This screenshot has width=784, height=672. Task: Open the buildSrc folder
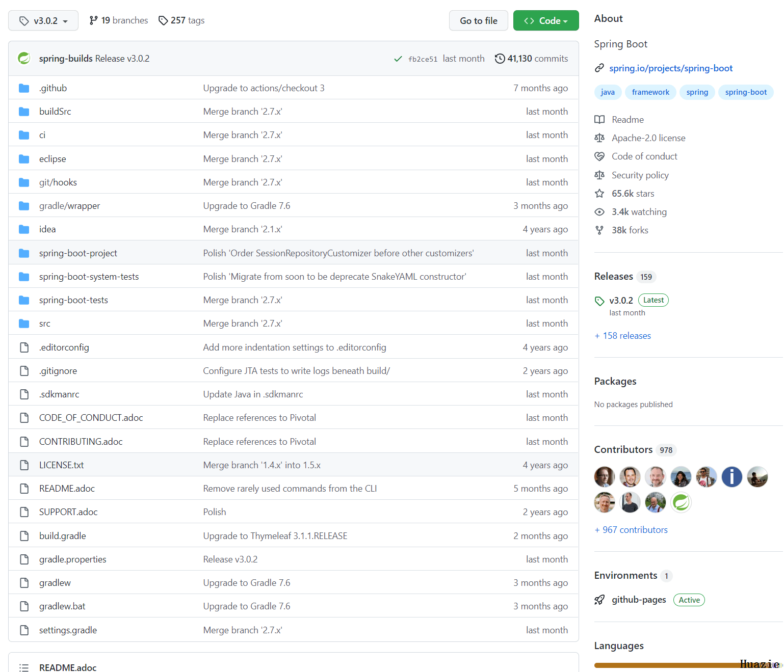point(55,112)
